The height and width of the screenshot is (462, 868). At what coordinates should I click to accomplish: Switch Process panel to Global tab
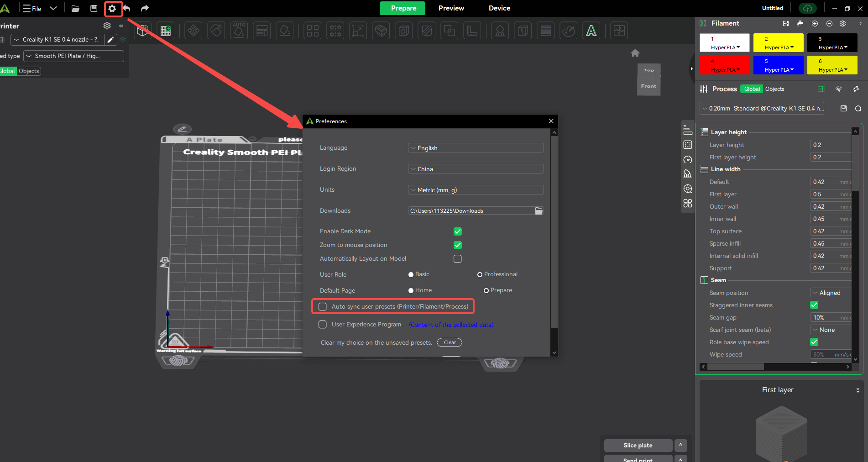pyautogui.click(x=752, y=89)
